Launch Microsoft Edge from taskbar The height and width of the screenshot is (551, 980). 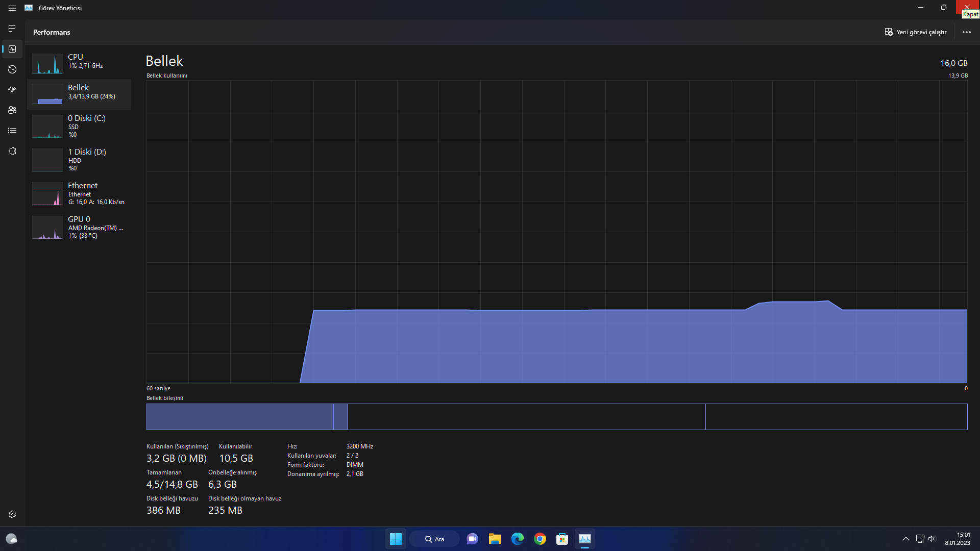coord(518,539)
